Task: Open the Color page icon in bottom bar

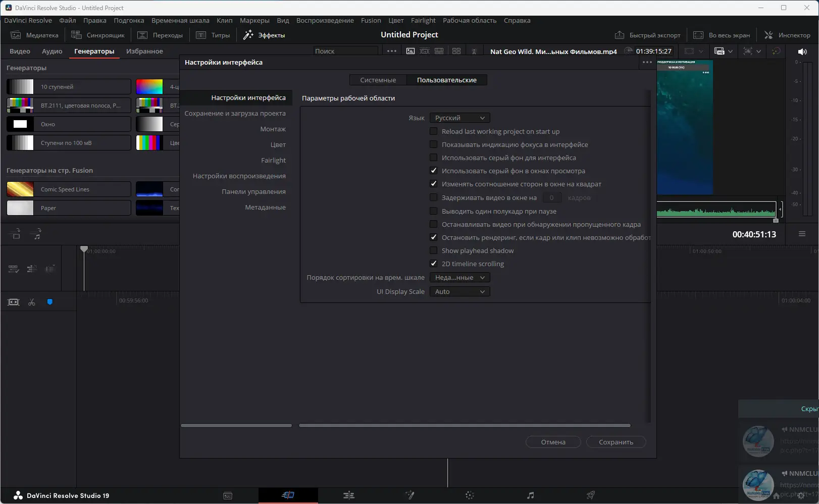Action: (x=470, y=495)
